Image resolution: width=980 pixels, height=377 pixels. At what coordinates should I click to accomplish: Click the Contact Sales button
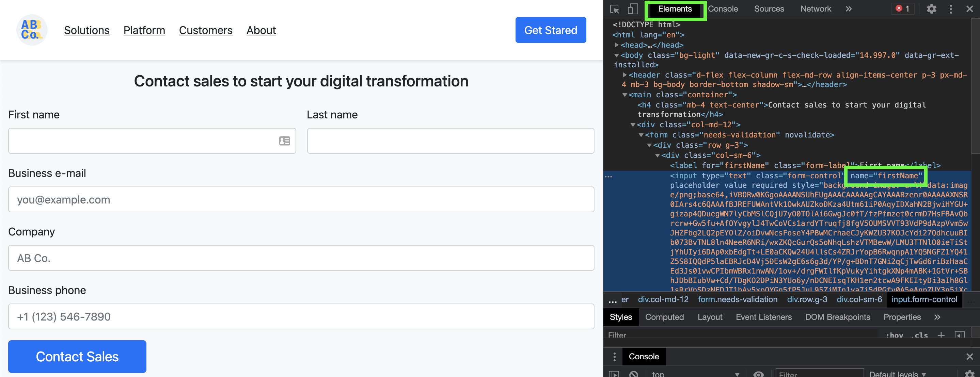pos(77,357)
